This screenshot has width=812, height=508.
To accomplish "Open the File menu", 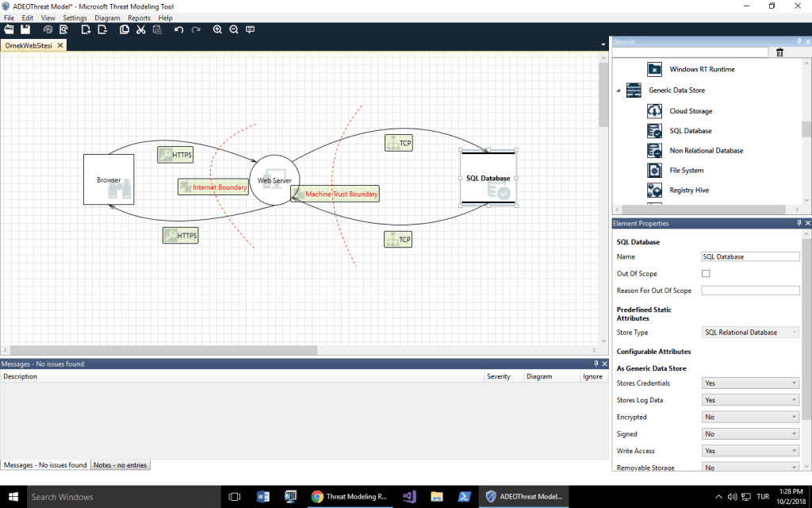I will [9, 17].
